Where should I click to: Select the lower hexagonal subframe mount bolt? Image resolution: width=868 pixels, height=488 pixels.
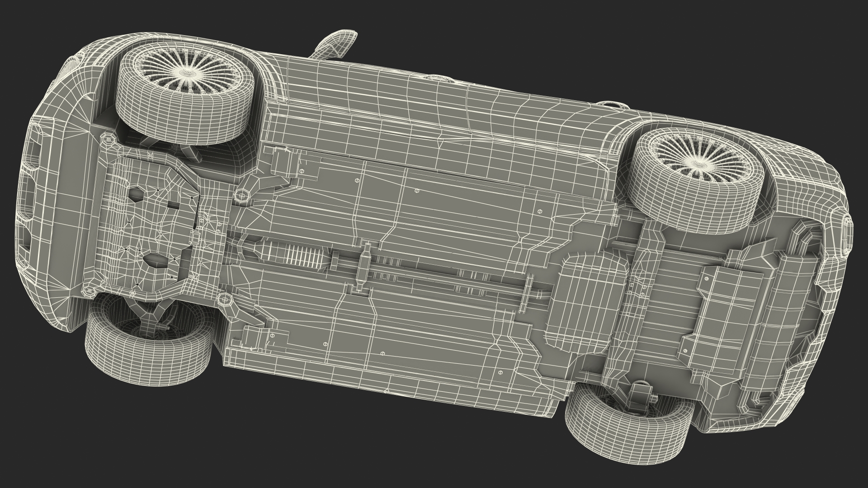click(x=224, y=299)
